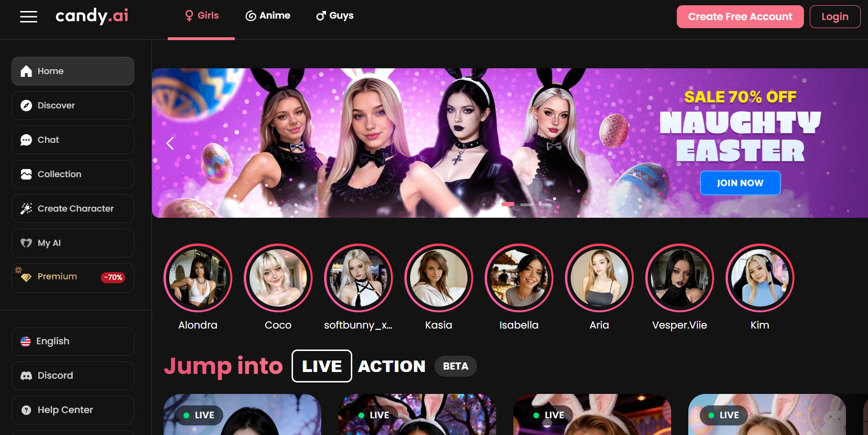The image size is (868, 435).
Task: Open the Help Center link
Action: 73,410
